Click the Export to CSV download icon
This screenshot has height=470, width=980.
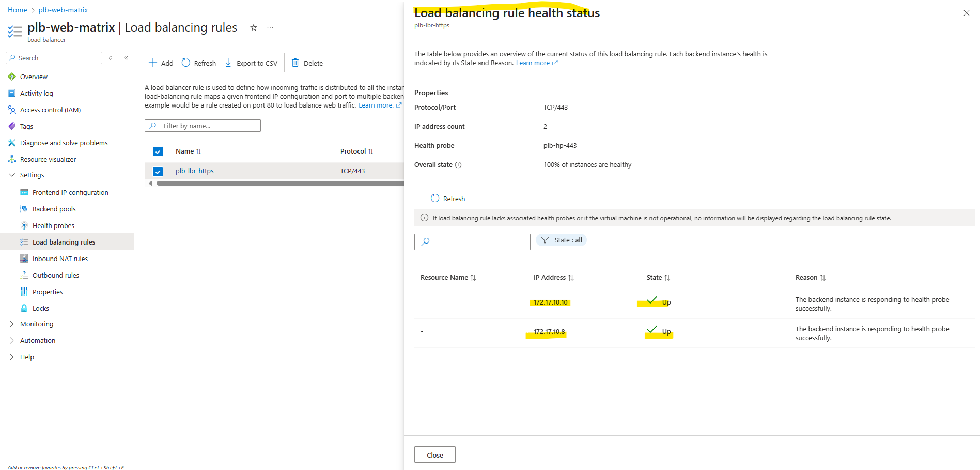[x=228, y=63]
